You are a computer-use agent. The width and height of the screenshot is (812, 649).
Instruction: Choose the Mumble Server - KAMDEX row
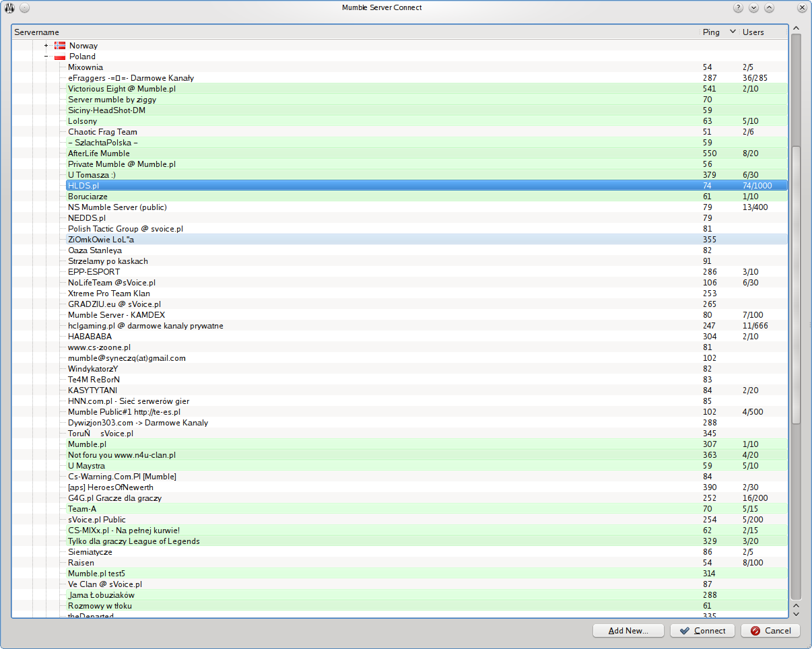click(116, 315)
